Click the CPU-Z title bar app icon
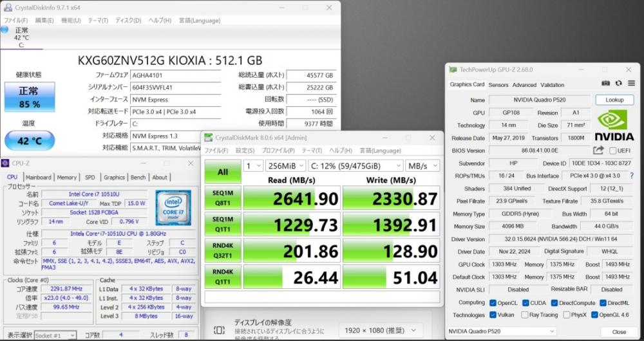 [5, 163]
